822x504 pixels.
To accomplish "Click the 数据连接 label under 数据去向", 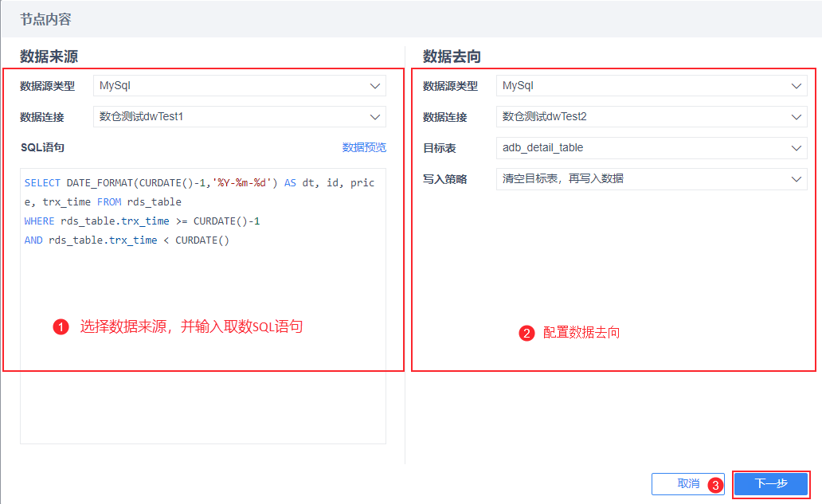I will tap(444, 117).
